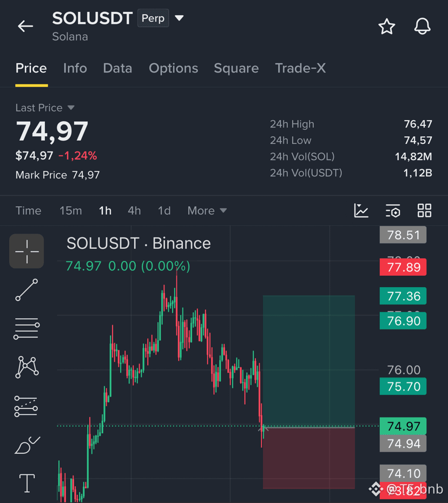Click the Perp contract badge
Image resolution: width=448 pixels, height=503 pixels.
[153, 18]
